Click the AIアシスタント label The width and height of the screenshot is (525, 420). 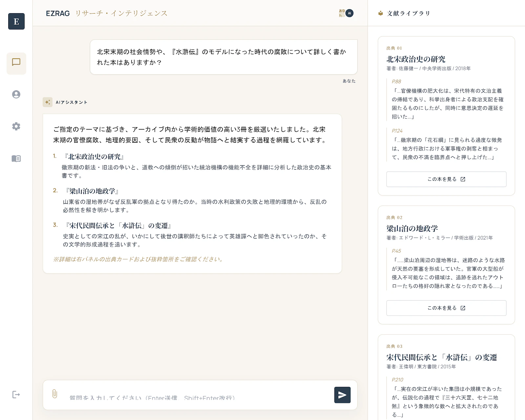(72, 102)
